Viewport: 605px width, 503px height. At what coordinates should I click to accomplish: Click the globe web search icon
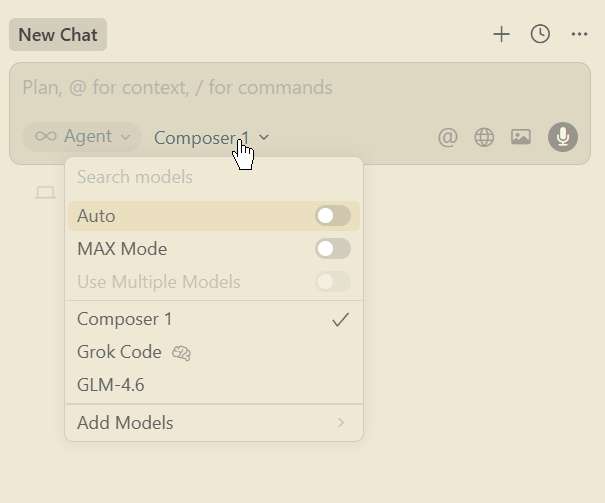484,137
